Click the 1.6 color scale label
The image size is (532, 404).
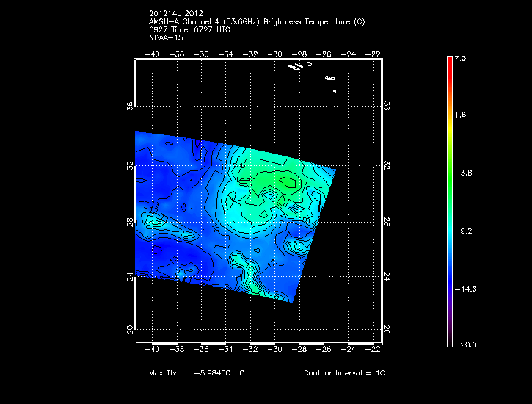[x=459, y=115]
